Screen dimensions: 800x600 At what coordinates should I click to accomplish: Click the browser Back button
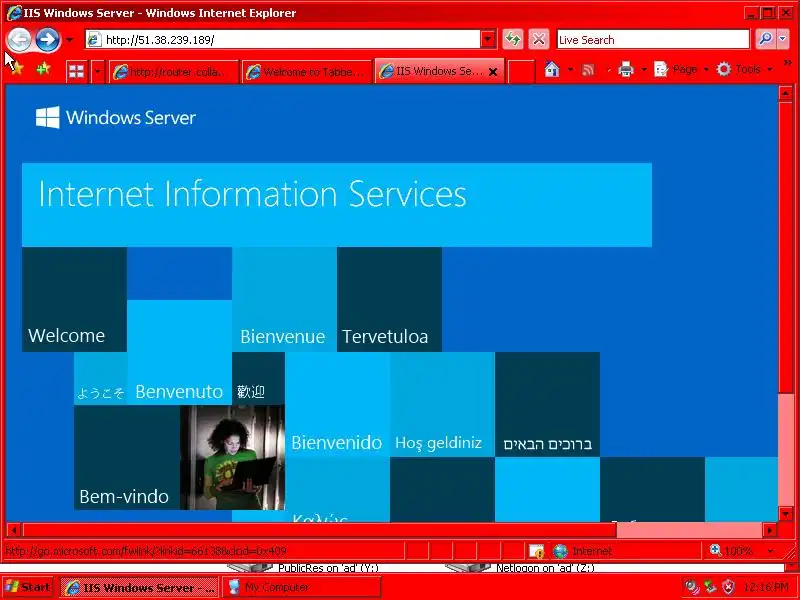(20, 39)
